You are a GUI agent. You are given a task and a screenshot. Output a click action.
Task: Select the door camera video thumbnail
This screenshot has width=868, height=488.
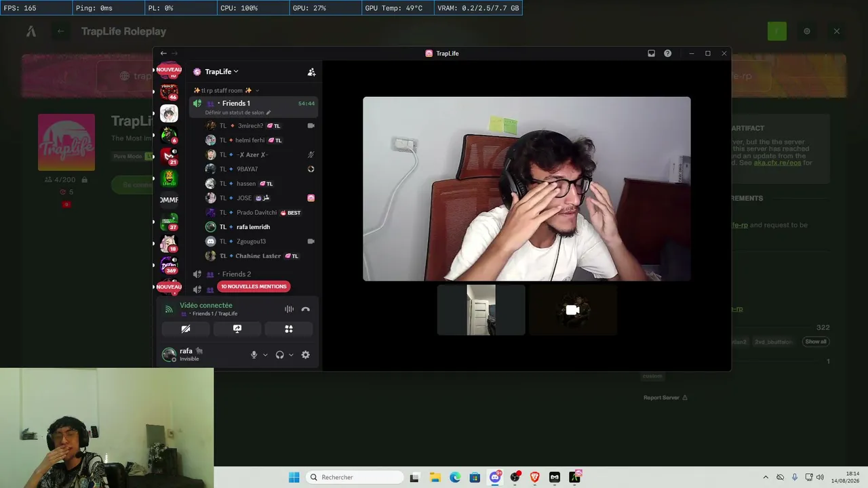(481, 310)
